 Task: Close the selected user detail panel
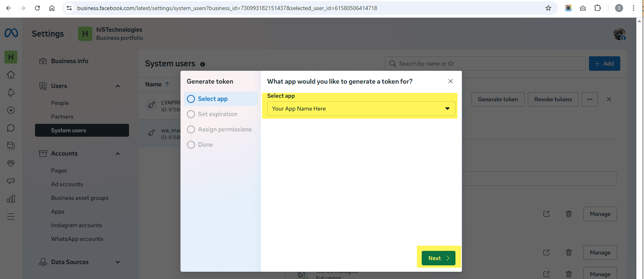point(609,99)
